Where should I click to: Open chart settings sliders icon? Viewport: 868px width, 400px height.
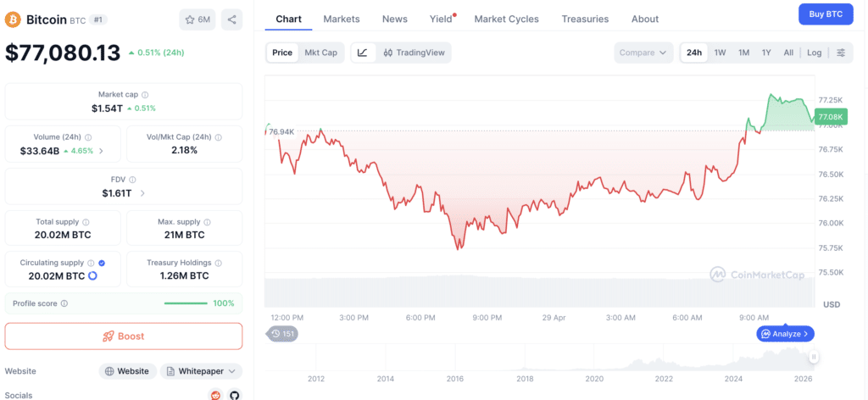pyautogui.click(x=841, y=53)
